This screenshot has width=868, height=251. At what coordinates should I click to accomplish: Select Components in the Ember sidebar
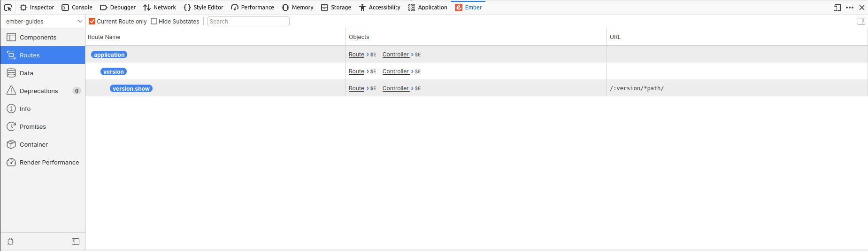click(x=38, y=38)
